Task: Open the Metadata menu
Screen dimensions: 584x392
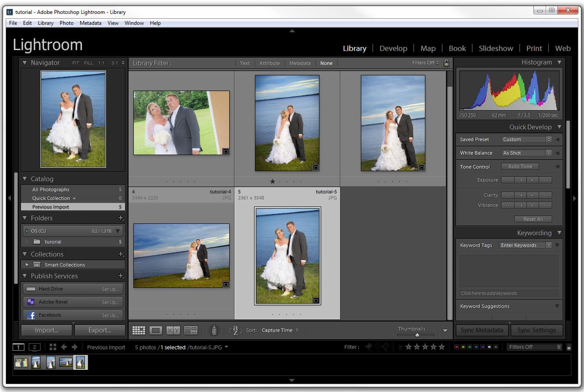Action: coord(90,23)
